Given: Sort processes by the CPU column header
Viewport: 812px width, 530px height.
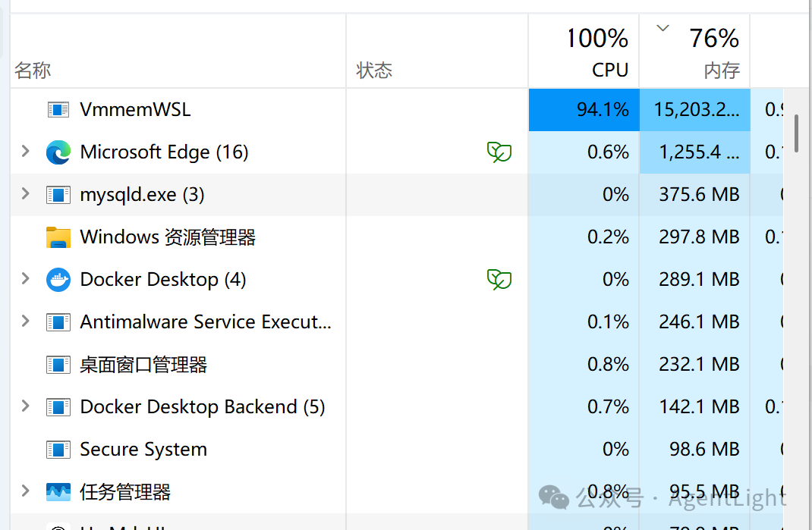Looking at the screenshot, I should [x=584, y=52].
